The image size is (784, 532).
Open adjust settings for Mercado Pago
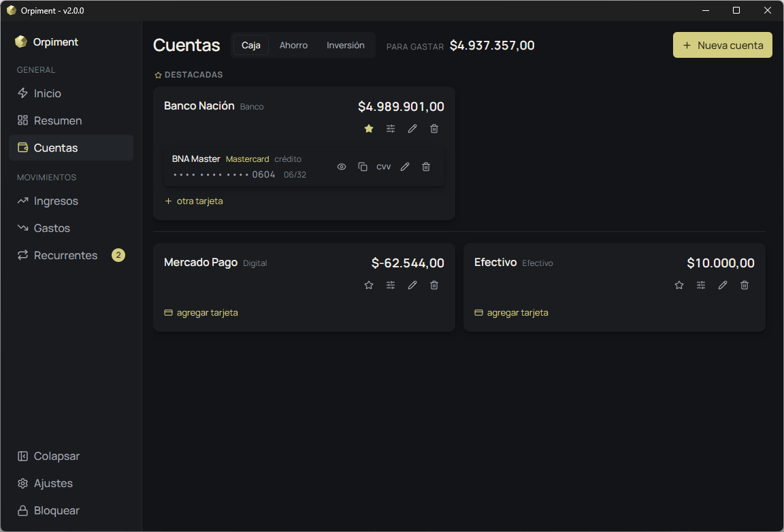tap(391, 285)
